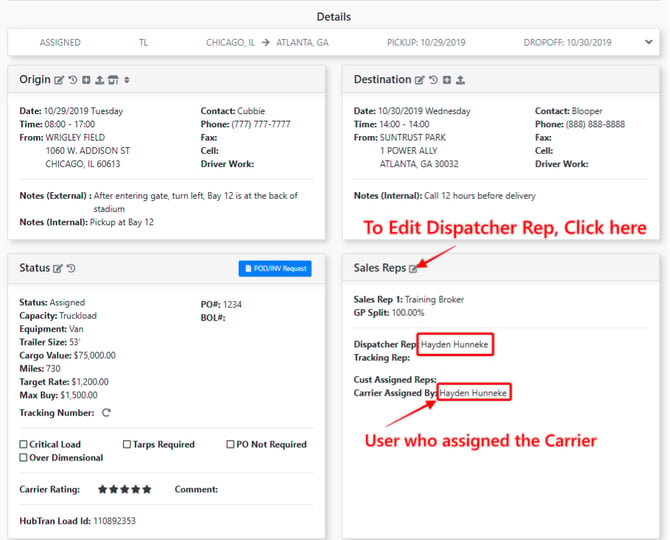
Task: View Destination history log
Action: 433,80
